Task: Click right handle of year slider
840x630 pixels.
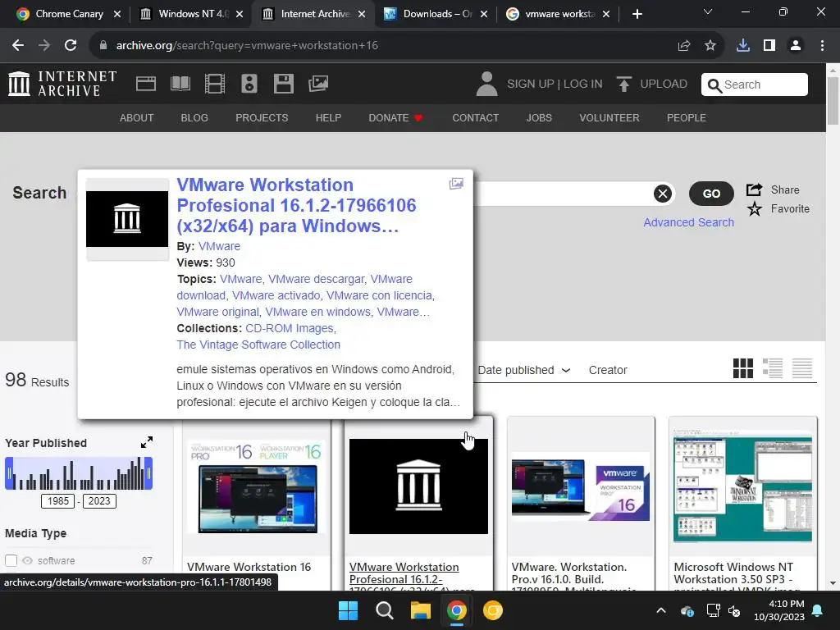Action: click(148, 473)
